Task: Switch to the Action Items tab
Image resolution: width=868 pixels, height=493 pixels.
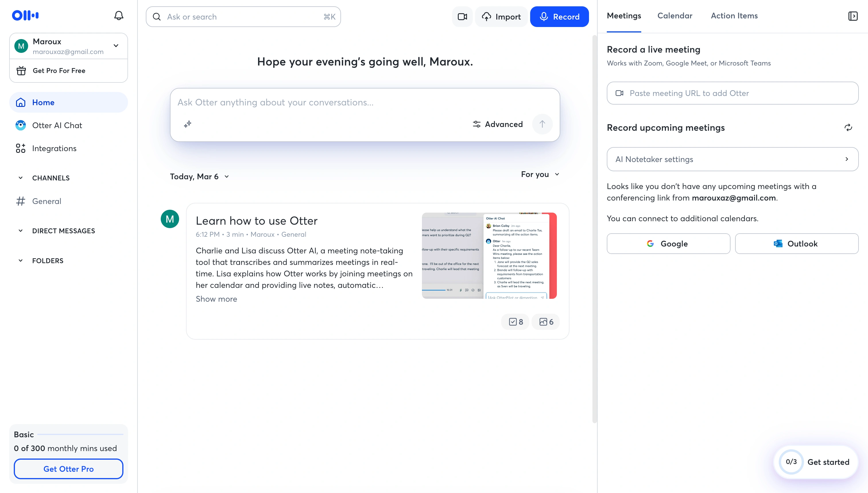Action: click(x=733, y=16)
